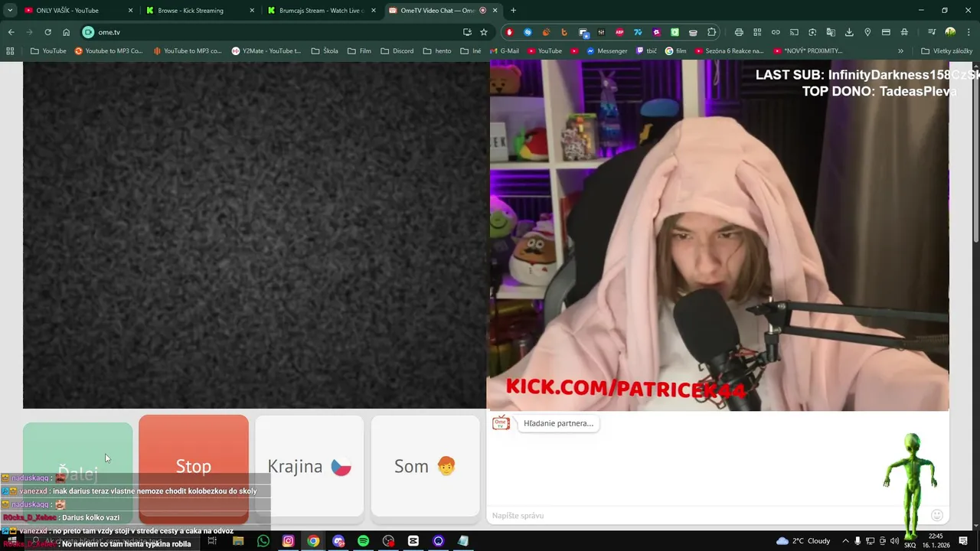
Task: Open the G-Mail bookmark
Action: coord(504,51)
